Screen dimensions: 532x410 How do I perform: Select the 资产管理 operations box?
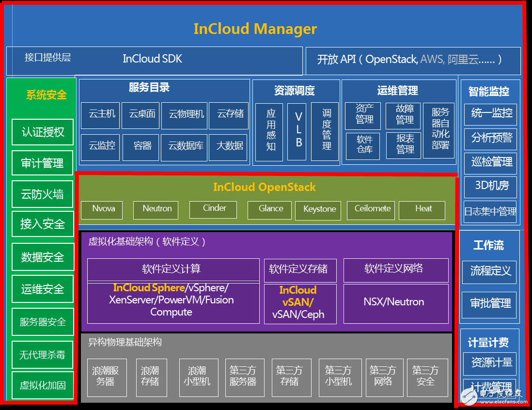click(x=363, y=116)
